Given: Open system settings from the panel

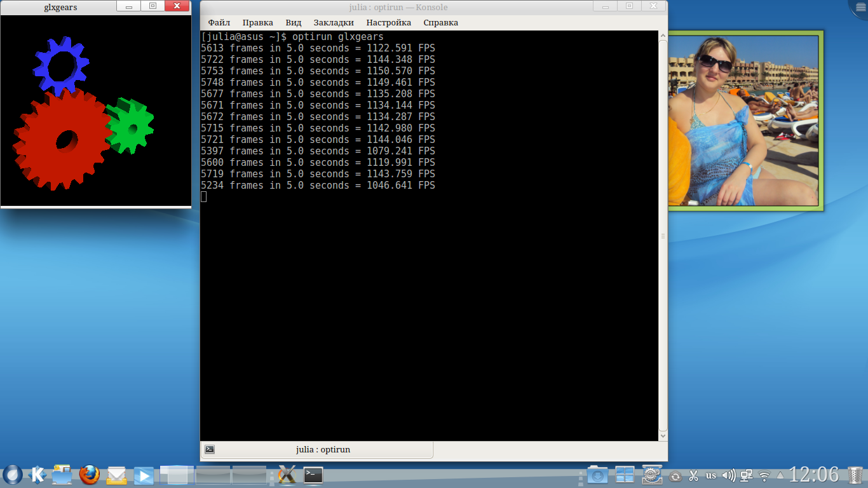Looking at the screenshot, I should click(x=652, y=475).
